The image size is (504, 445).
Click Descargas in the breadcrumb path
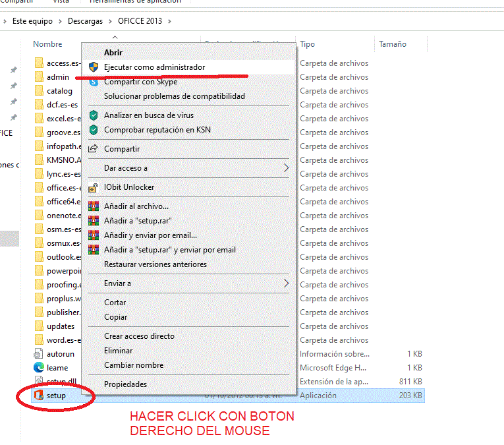coord(85,21)
